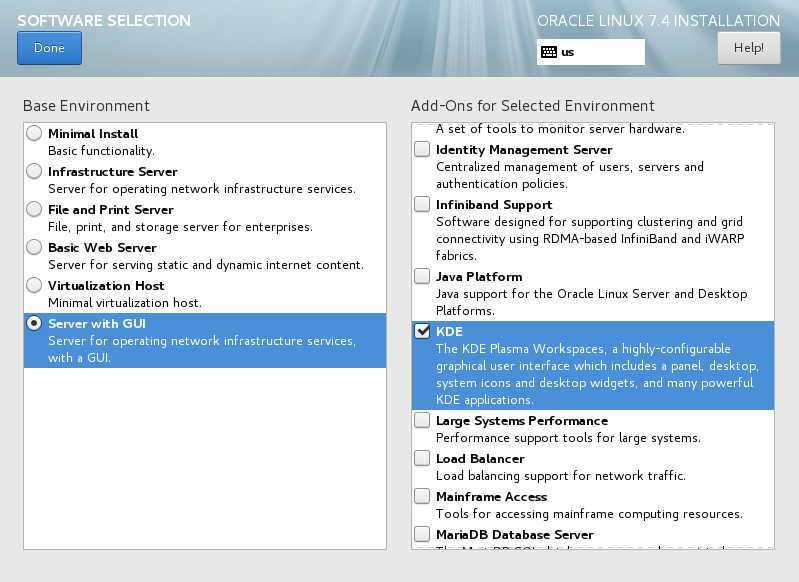Select Virtualization Host radio button
799x582 pixels.
[34, 285]
